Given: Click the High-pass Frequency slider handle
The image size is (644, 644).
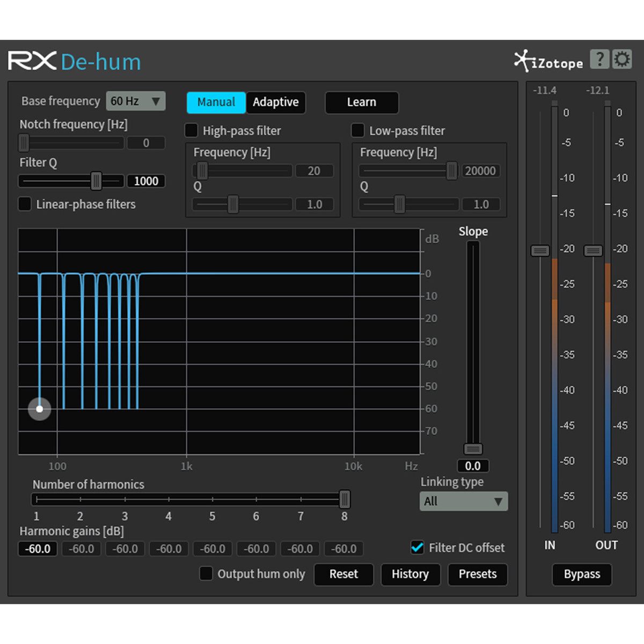Looking at the screenshot, I should click(202, 171).
